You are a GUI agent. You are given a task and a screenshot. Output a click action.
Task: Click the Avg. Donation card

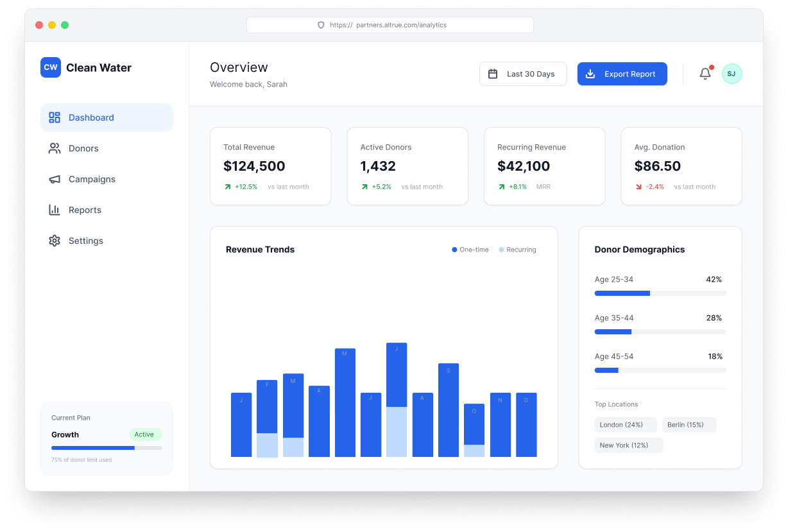coord(681,166)
